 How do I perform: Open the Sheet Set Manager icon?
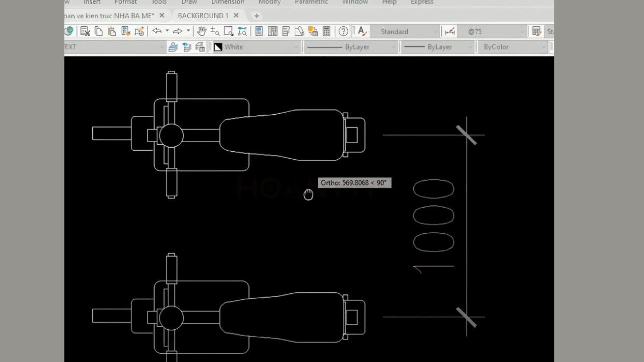coord(299,31)
